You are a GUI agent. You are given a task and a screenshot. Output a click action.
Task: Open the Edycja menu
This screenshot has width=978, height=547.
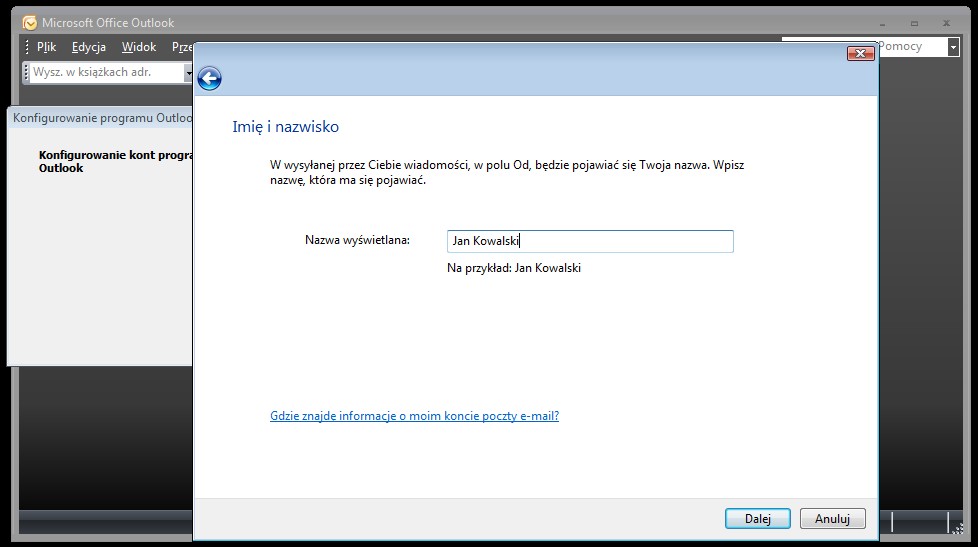click(x=89, y=47)
